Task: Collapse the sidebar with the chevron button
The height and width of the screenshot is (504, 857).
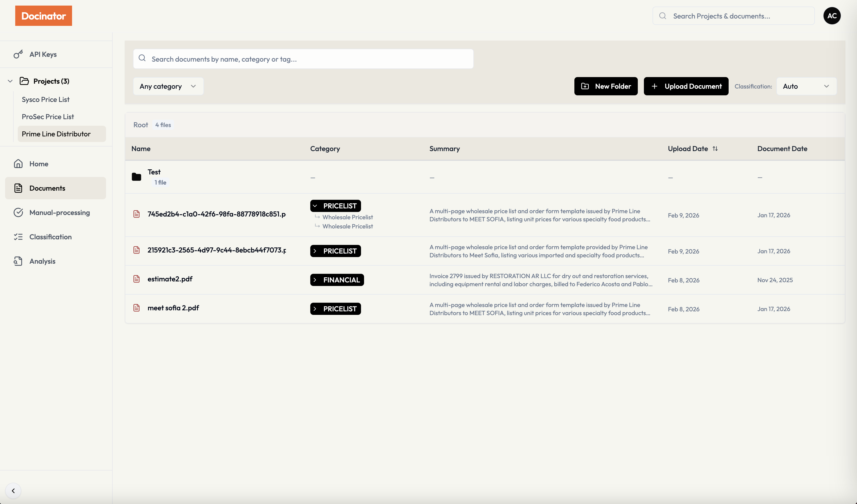Action: click(13, 490)
